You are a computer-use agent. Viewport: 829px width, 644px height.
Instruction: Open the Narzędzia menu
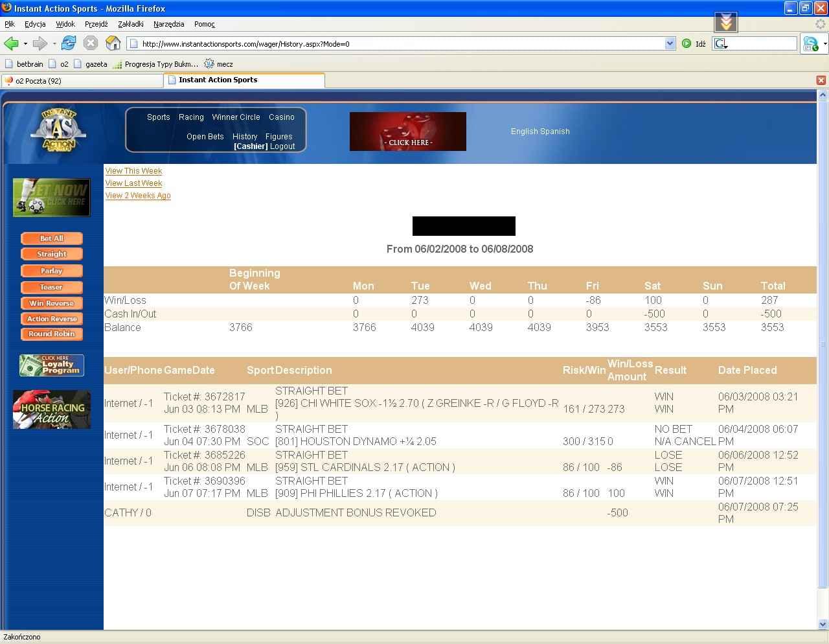click(169, 24)
